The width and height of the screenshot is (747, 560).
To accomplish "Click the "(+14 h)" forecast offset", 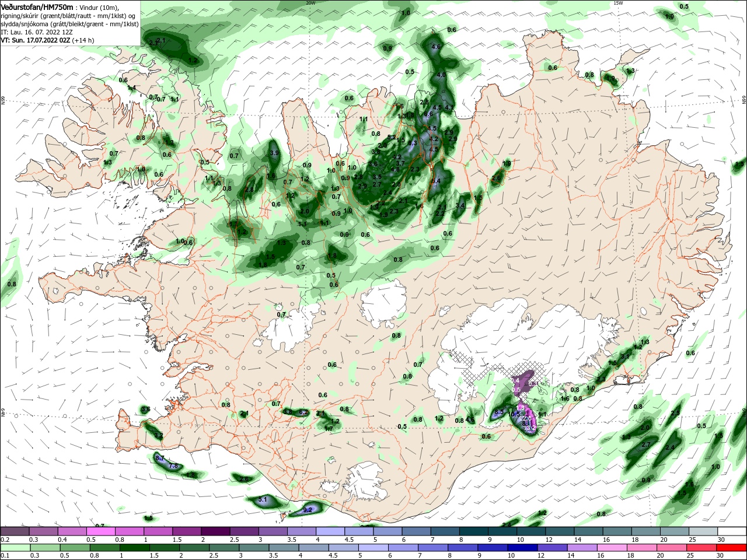I will coord(83,40).
